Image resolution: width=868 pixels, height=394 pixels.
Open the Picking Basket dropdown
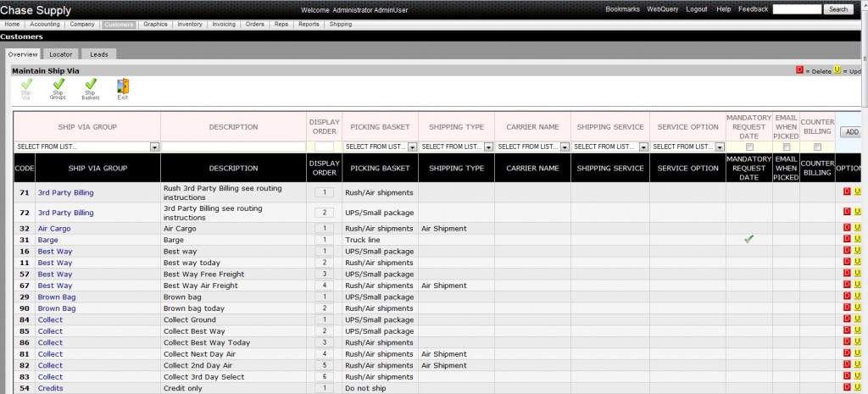coord(381,147)
